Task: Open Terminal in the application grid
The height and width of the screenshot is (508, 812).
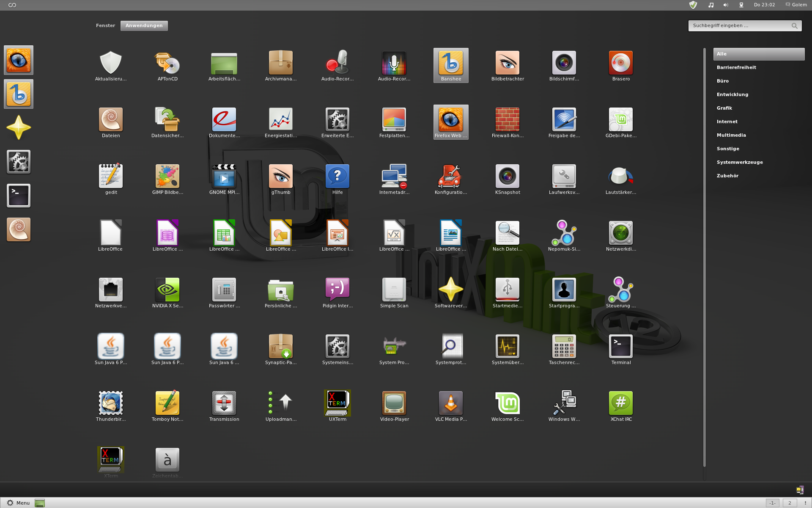Action: pyautogui.click(x=621, y=350)
